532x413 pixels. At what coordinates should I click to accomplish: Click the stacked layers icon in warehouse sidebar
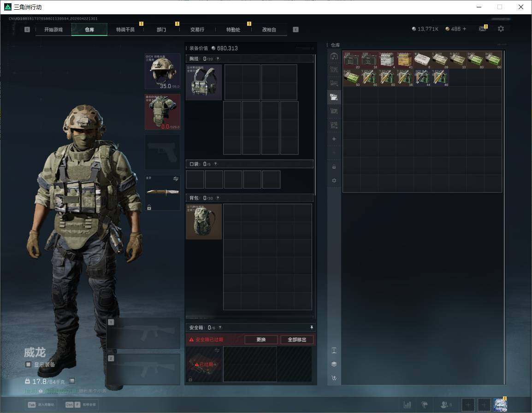pos(334,364)
